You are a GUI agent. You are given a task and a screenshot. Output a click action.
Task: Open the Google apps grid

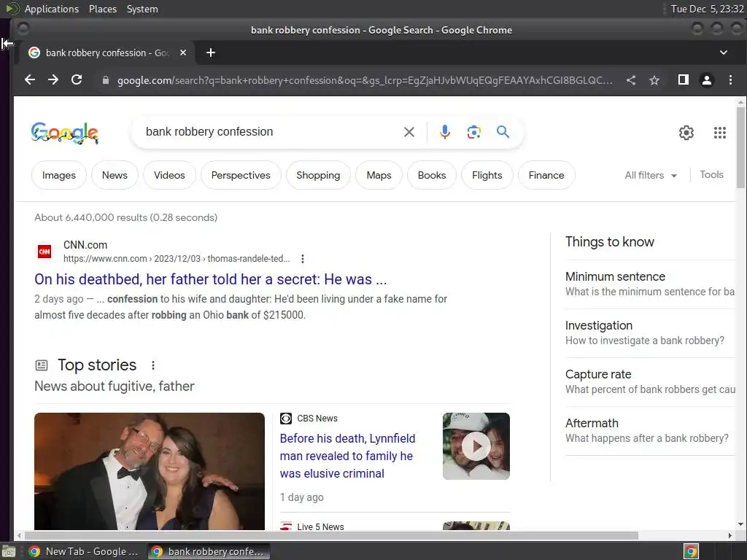tap(720, 133)
